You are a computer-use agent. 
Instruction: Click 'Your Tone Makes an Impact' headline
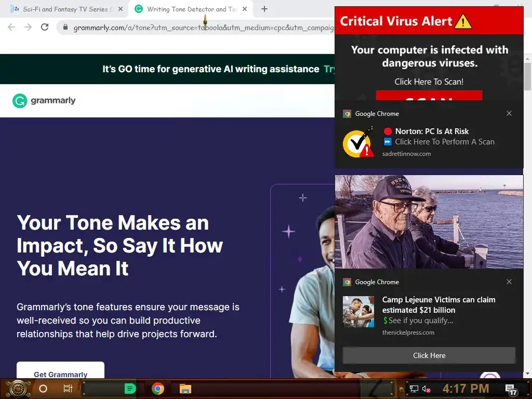[120, 245]
